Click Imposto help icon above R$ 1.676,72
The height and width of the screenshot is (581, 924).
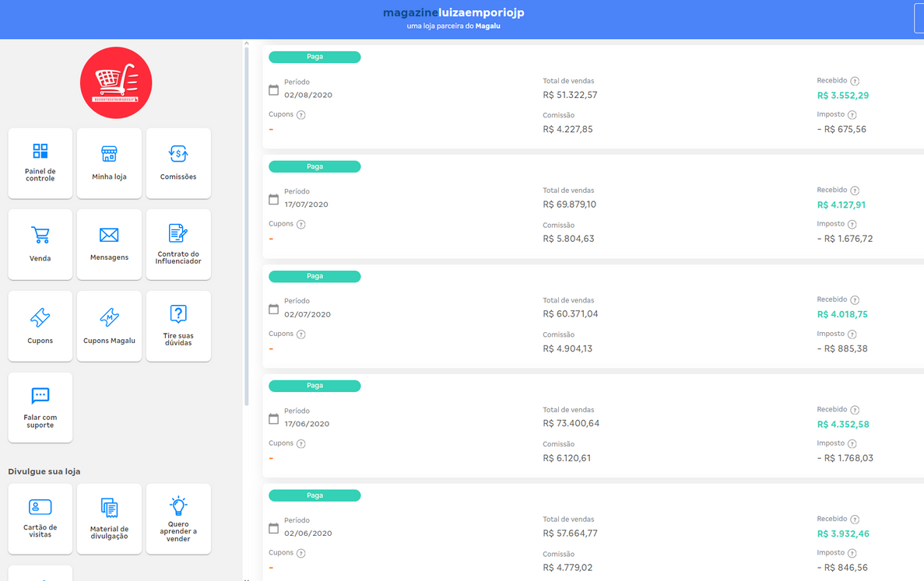pos(852,224)
